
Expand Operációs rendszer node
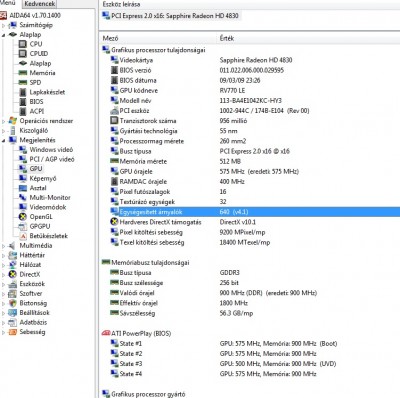coord(4,121)
